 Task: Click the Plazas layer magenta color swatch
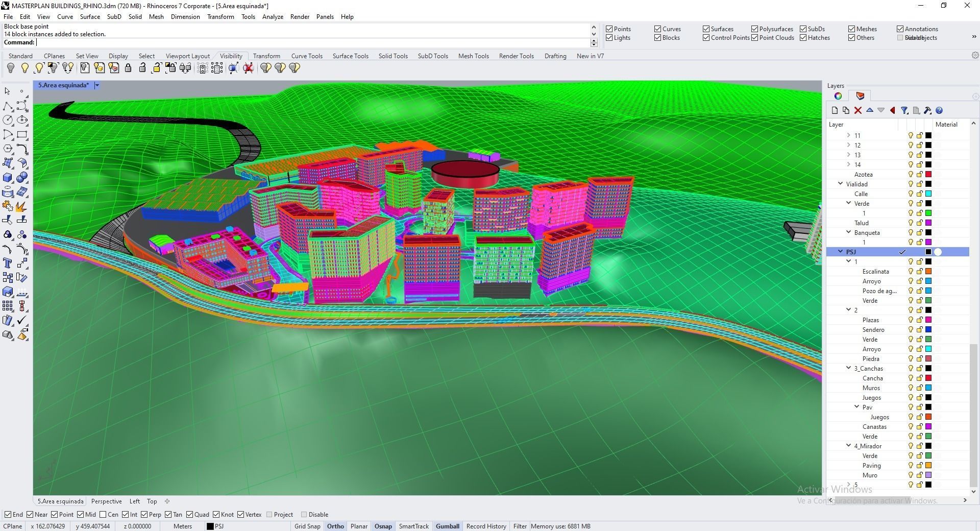click(928, 320)
